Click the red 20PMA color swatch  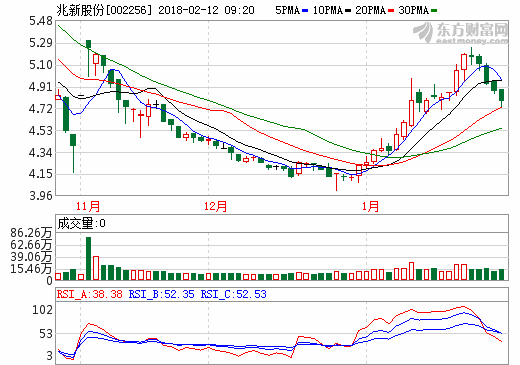(x=391, y=11)
